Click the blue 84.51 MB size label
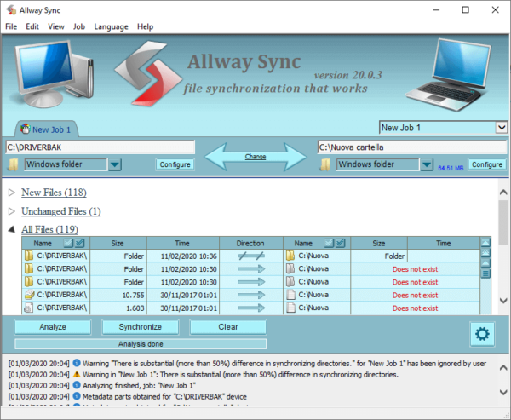This screenshot has width=511, height=420. coord(451,168)
